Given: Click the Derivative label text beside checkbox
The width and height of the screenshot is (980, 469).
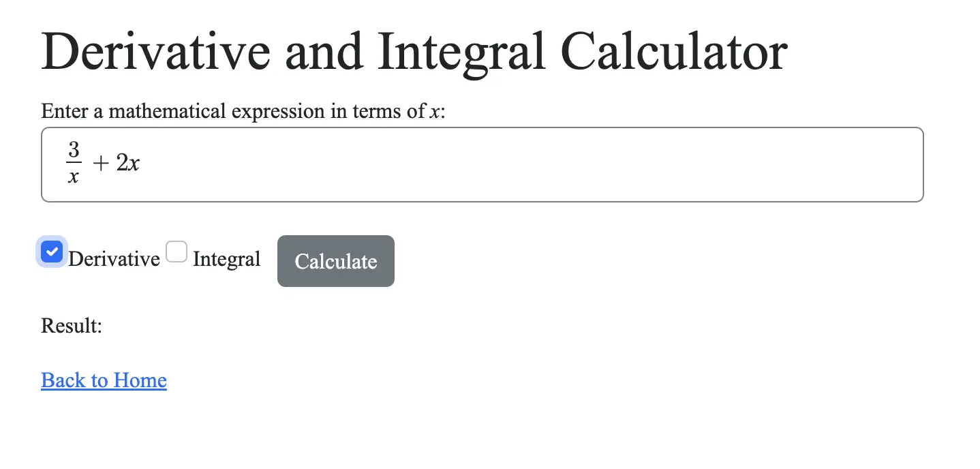Looking at the screenshot, I should click(114, 259).
